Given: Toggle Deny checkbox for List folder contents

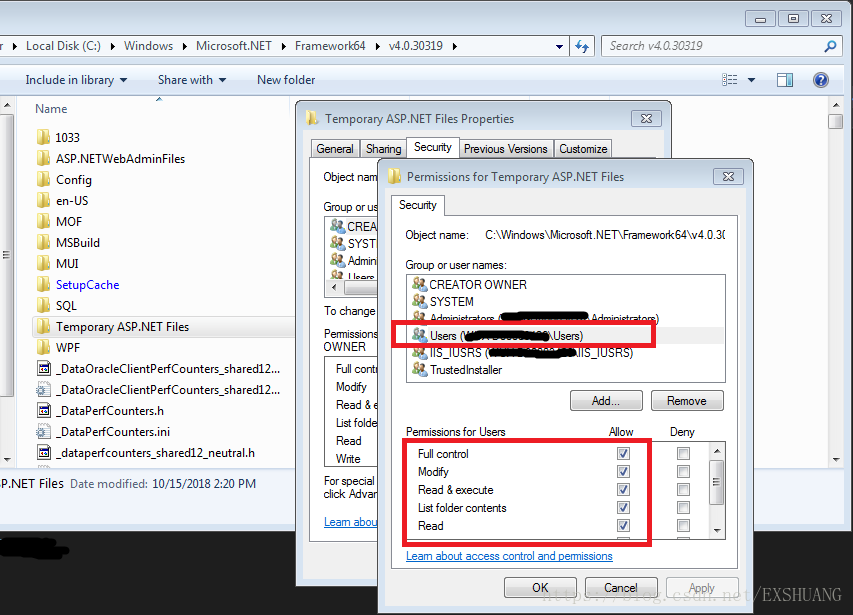Looking at the screenshot, I should [x=683, y=507].
